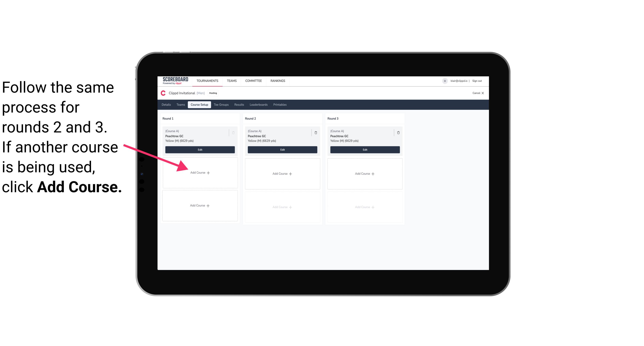Viewport: 644px width, 346px height.
Task: Click Add Course for Round 3
Action: [x=365, y=173]
